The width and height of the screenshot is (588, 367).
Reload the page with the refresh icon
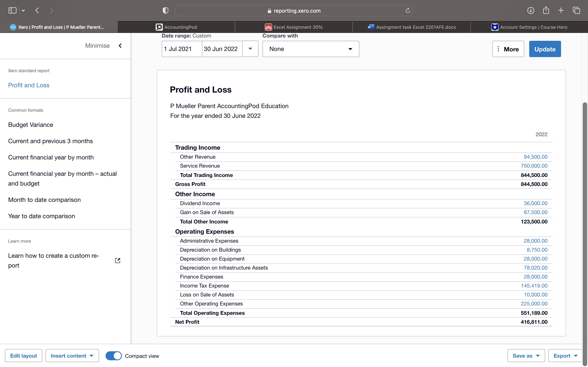coord(408,10)
